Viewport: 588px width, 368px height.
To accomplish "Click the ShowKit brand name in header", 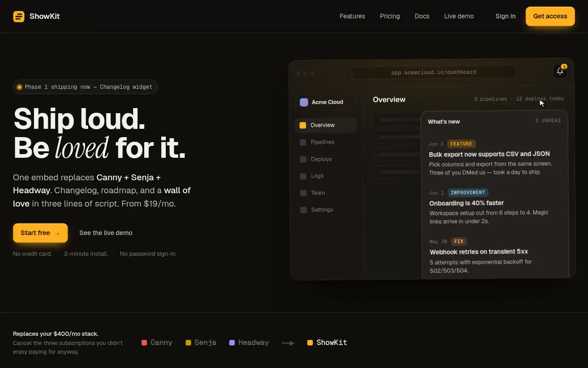I will click(x=45, y=17).
